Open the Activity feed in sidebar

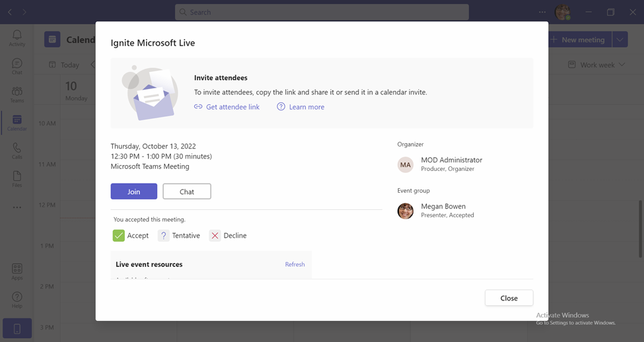[17, 38]
